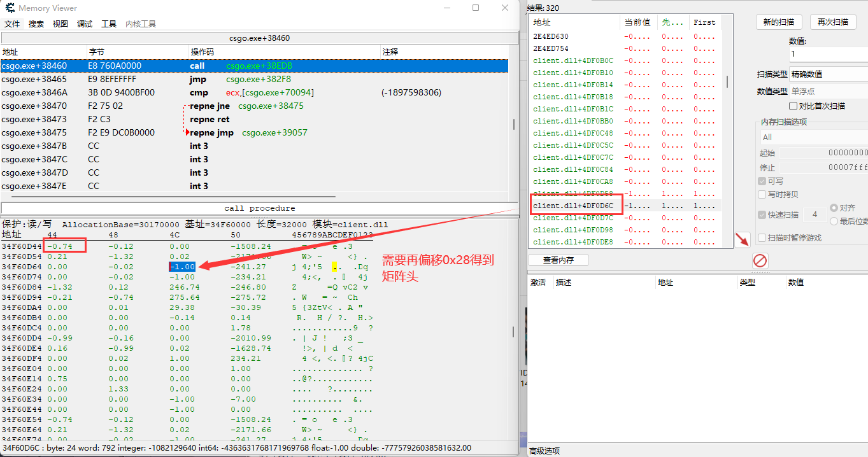868x457 pixels.
Task: Select the csgo.exe+38473 repne ret row
Action: [254, 119]
